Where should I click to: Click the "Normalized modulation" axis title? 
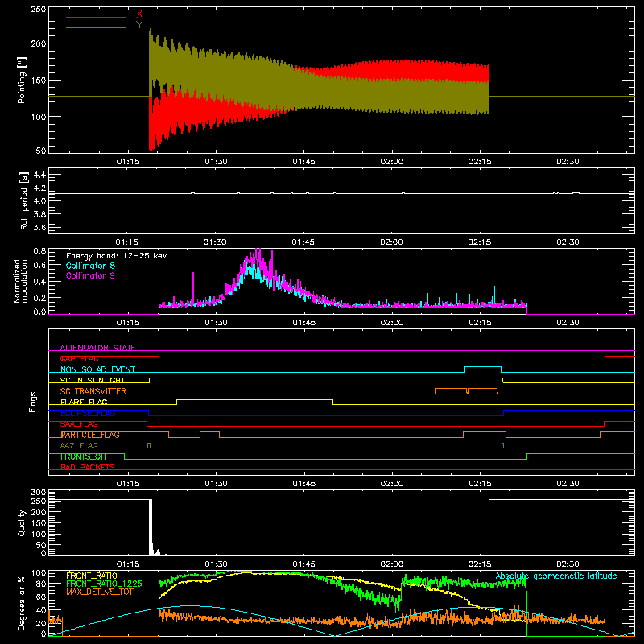tap(21, 281)
